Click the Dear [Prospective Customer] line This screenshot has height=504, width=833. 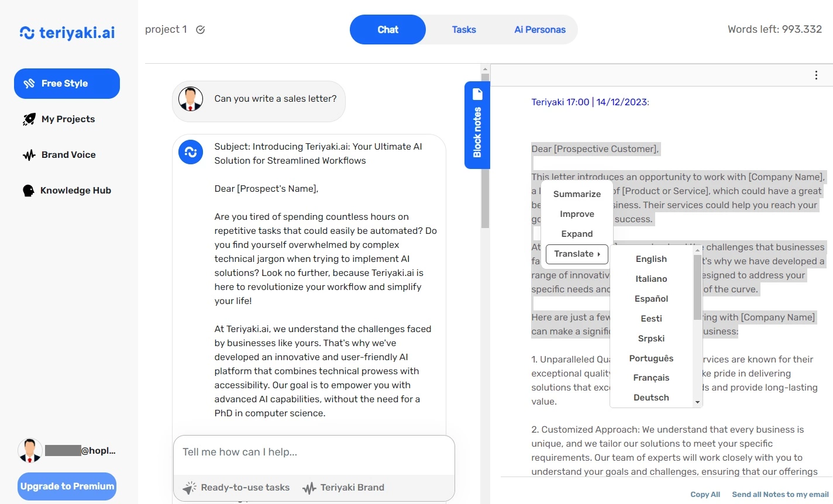(x=595, y=149)
